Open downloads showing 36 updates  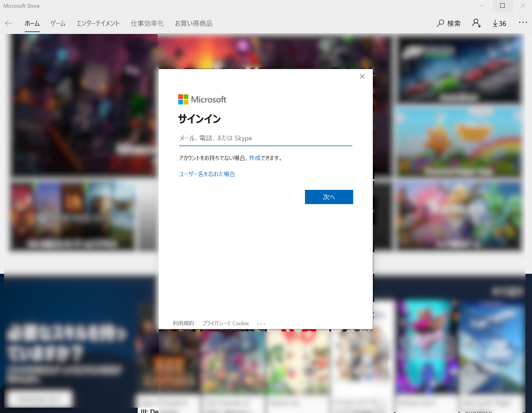(x=499, y=23)
